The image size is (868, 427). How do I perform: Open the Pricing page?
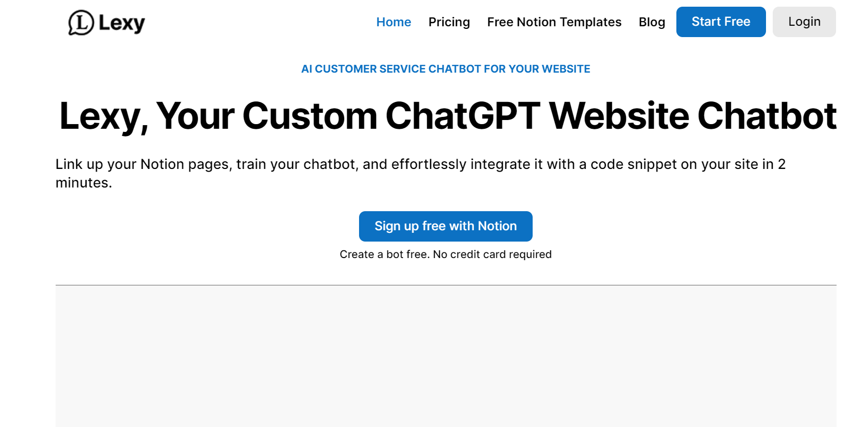449,22
